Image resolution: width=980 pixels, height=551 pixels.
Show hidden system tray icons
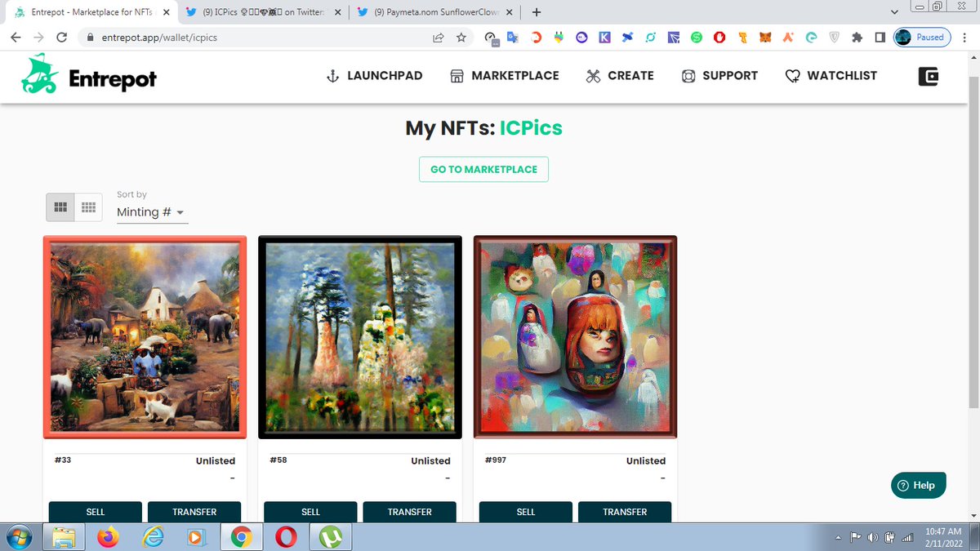coord(840,537)
